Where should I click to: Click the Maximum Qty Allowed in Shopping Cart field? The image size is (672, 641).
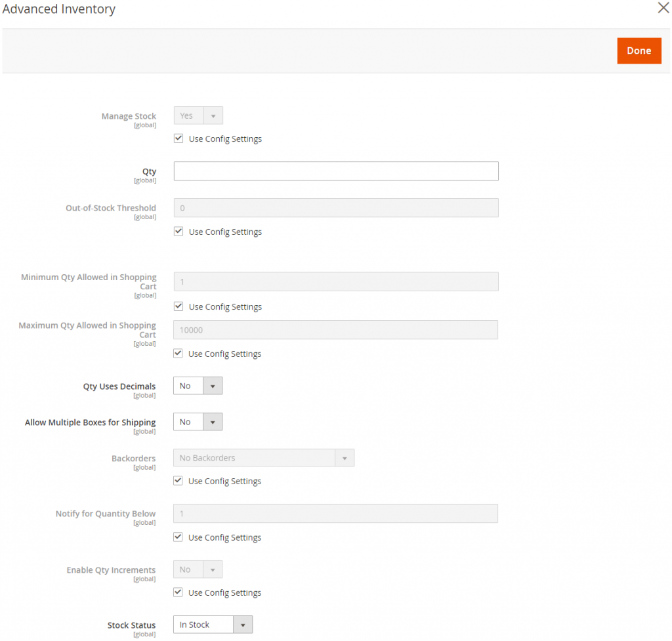(x=335, y=329)
